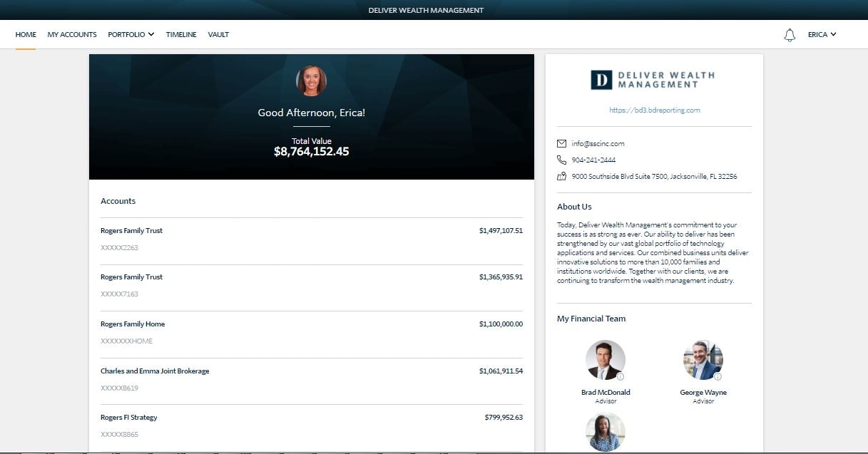Click the info@sscinc.com email link
Image resolution: width=868 pixels, height=454 pixels.
(x=598, y=143)
